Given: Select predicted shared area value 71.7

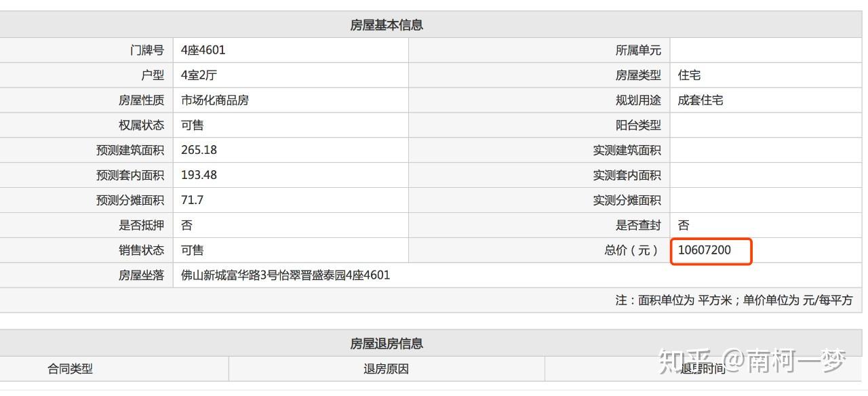Looking at the screenshot, I should pos(192,200).
